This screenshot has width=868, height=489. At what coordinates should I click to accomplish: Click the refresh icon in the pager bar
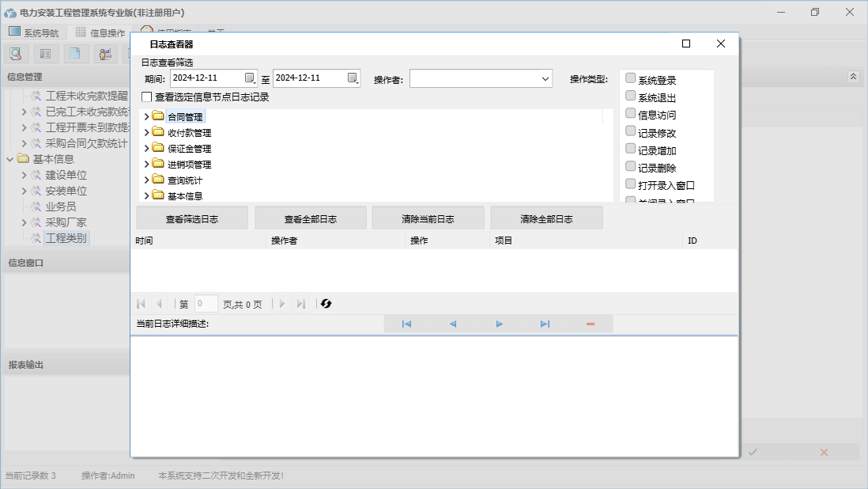[x=326, y=304]
